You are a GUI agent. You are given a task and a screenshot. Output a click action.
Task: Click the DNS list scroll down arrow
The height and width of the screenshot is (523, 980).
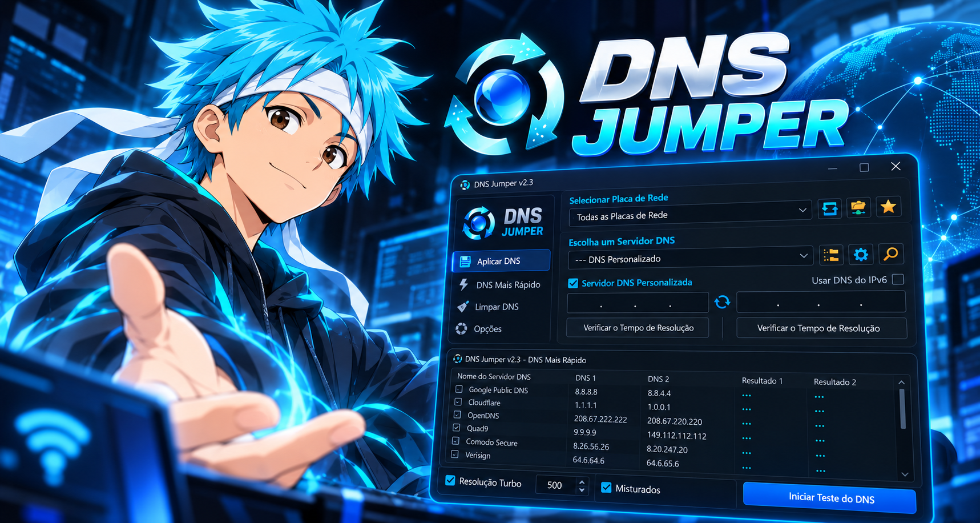905,474
